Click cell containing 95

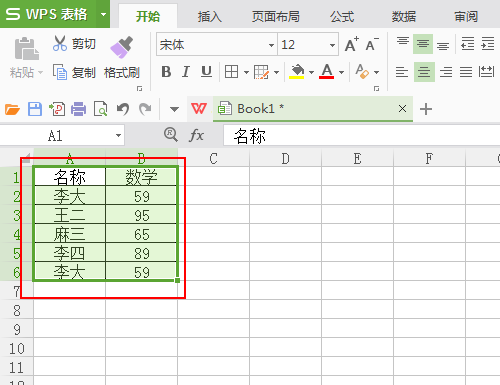[141, 215]
